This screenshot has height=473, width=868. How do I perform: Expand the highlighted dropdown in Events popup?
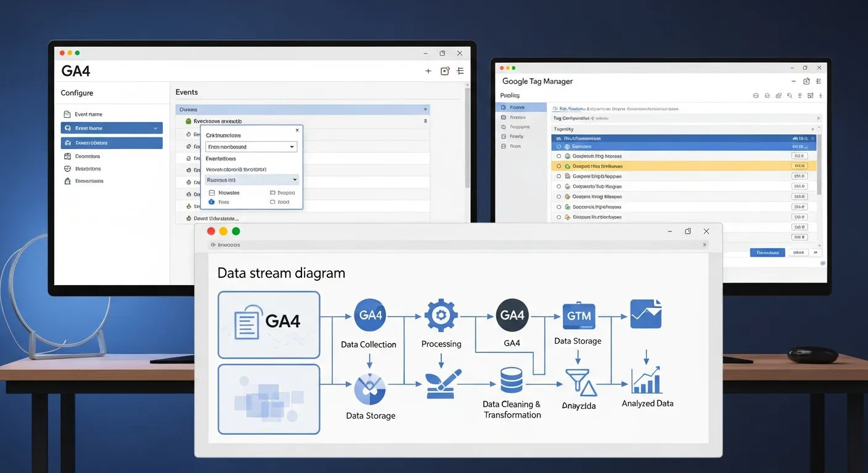[251, 180]
